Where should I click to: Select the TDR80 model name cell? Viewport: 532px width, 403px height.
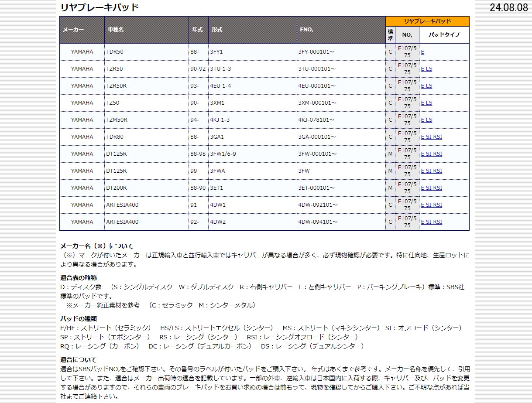coord(147,137)
